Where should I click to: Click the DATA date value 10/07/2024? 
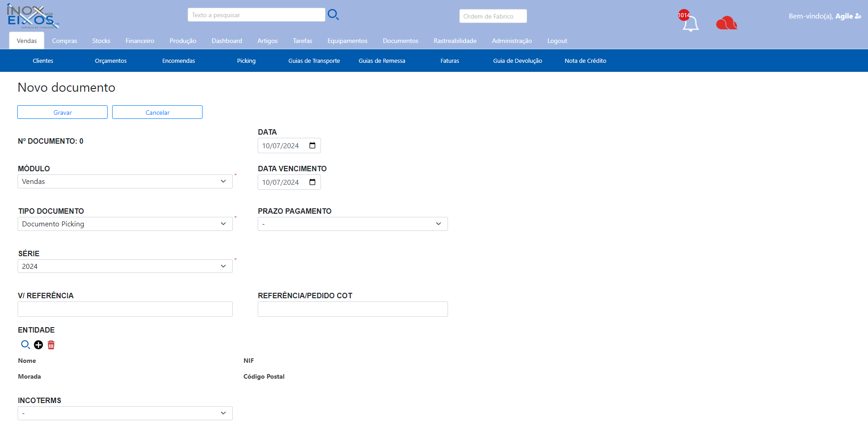click(280, 145)
